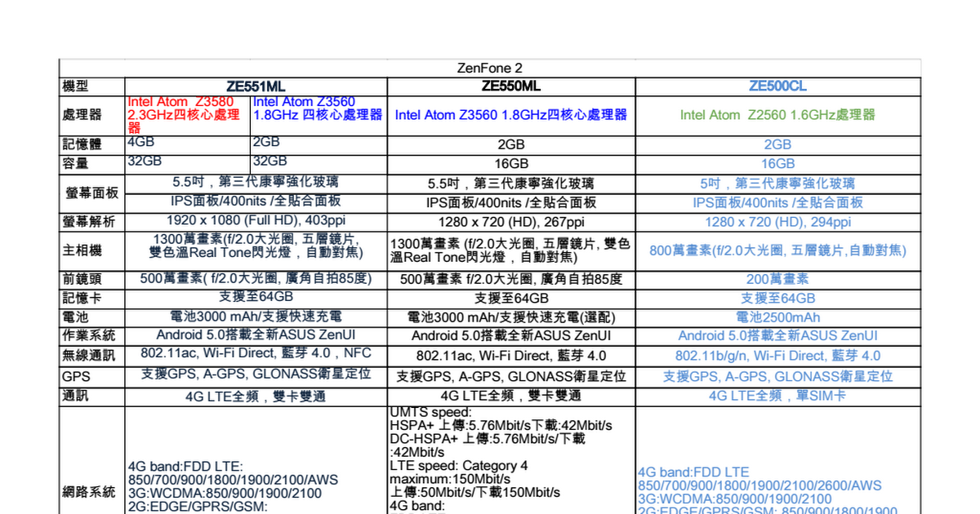The height and width of the screenshot is (514, 980).
Task: Select the ZE550ML column header
Action: [x=511, y=86]
